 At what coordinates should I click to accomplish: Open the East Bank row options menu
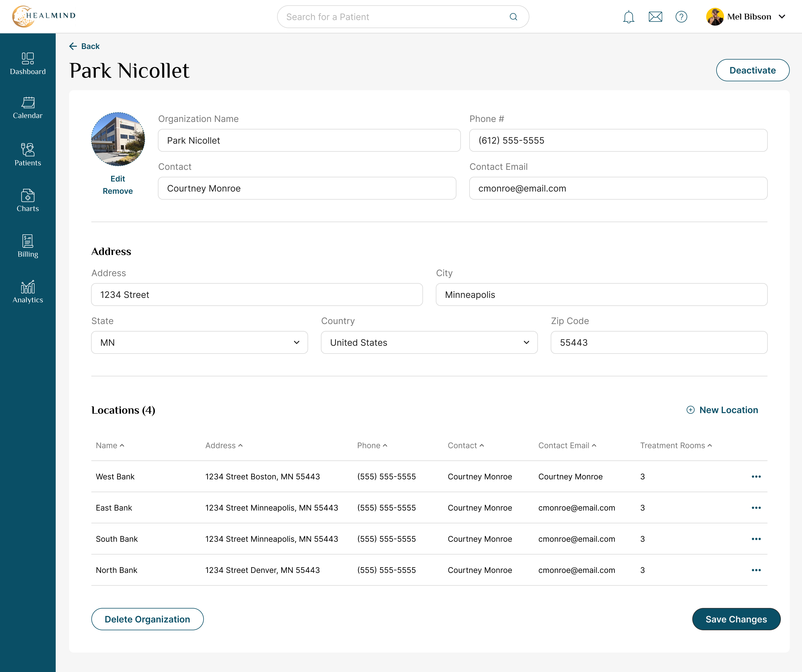point(756,508)
